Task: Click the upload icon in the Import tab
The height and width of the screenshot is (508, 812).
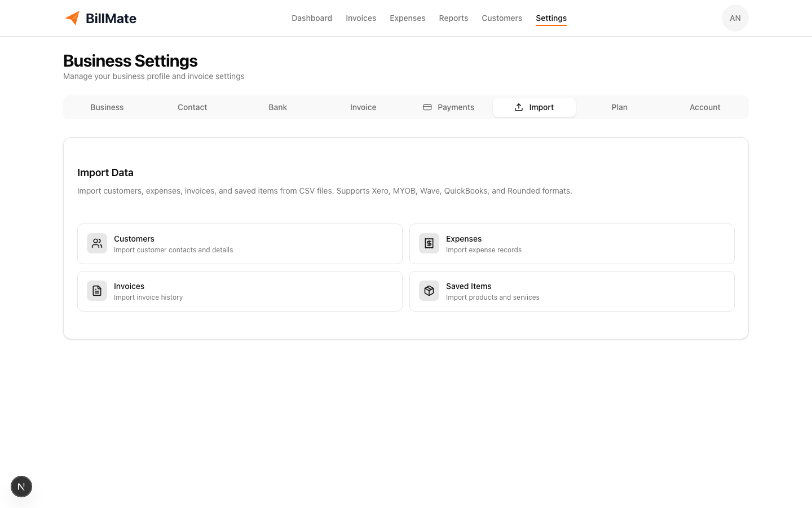Action: click(x=518, y=107)
